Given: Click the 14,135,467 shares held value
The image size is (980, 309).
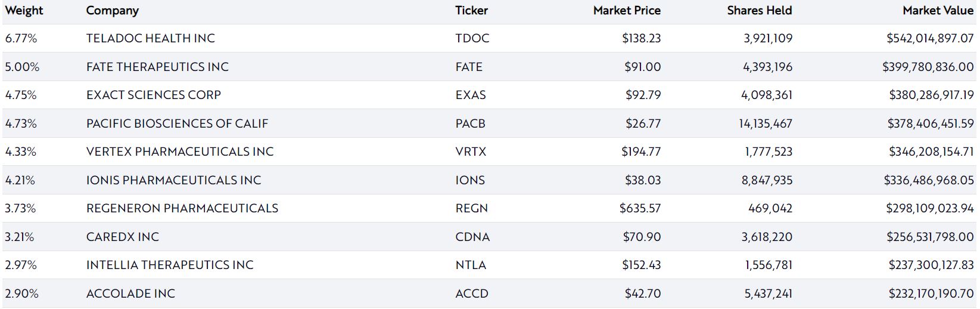Looking at the screenshot, I should (x=766, y=123).
